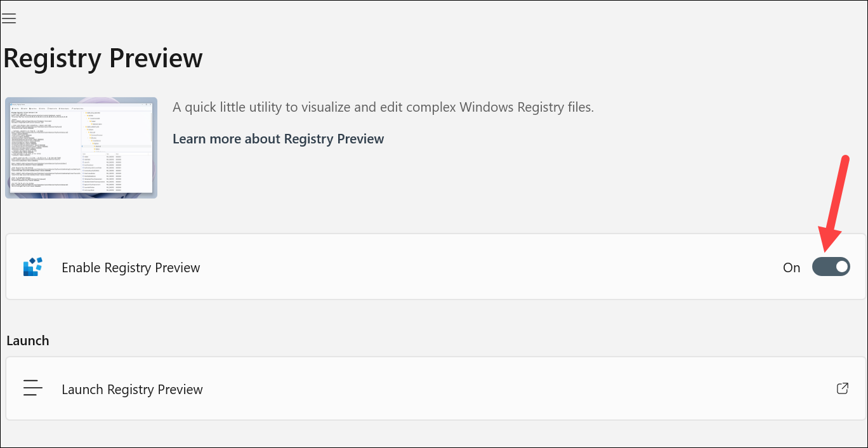
Task: Turn off the Enable Registry Preview toggle
Action: (831, 267)
